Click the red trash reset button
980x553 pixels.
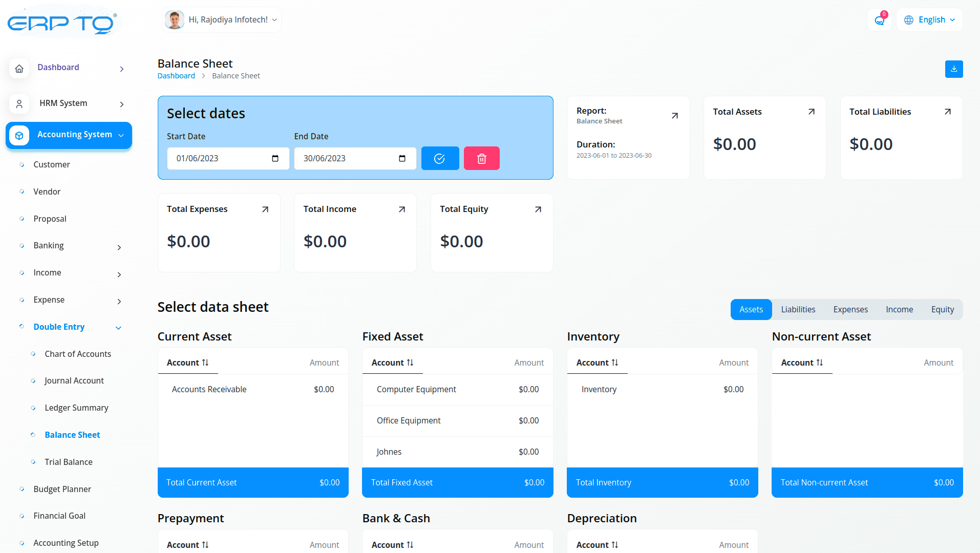click(x=481, y=158)
